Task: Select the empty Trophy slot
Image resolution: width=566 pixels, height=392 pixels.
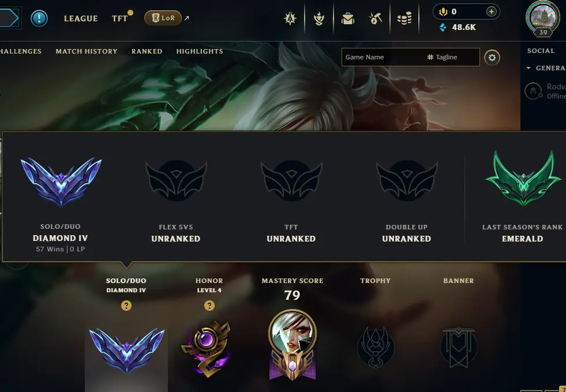Action: pyautogui.click(x=376, y=347)
